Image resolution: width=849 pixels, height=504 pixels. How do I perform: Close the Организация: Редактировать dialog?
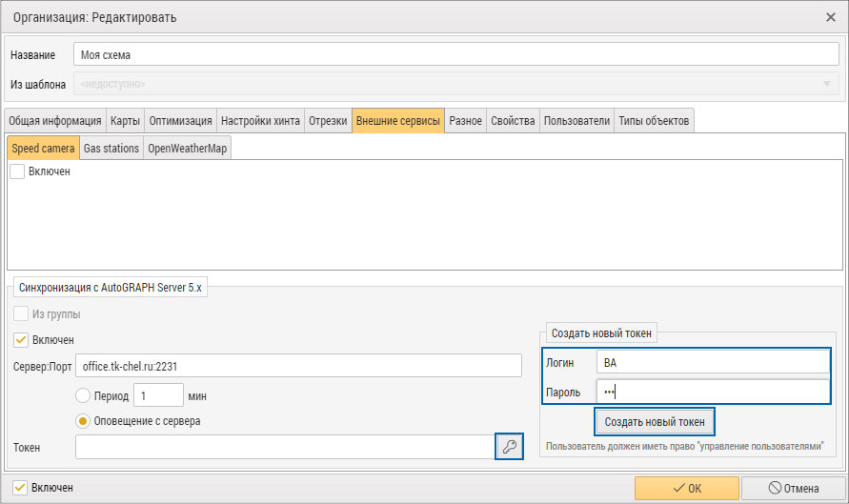(831, 17)
